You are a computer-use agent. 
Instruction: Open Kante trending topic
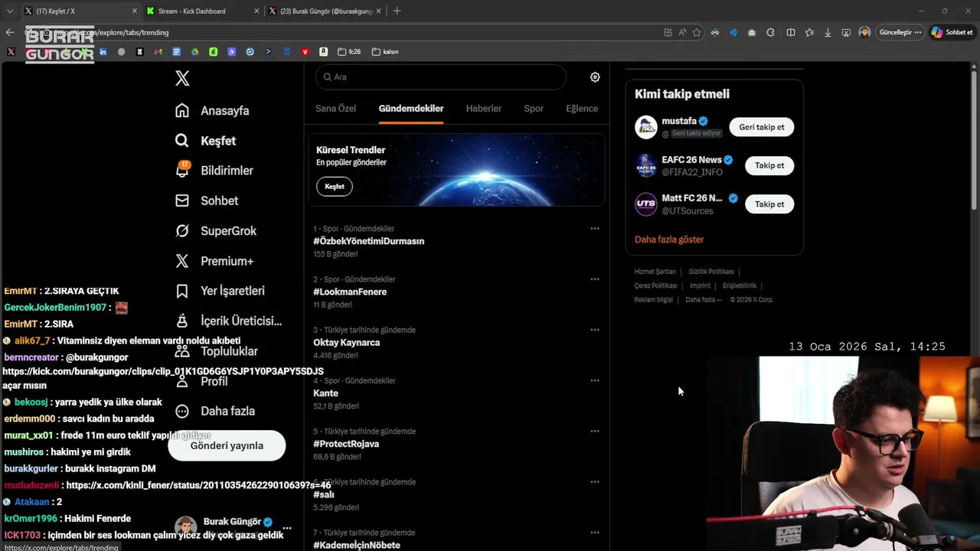(x=325, y=393)
